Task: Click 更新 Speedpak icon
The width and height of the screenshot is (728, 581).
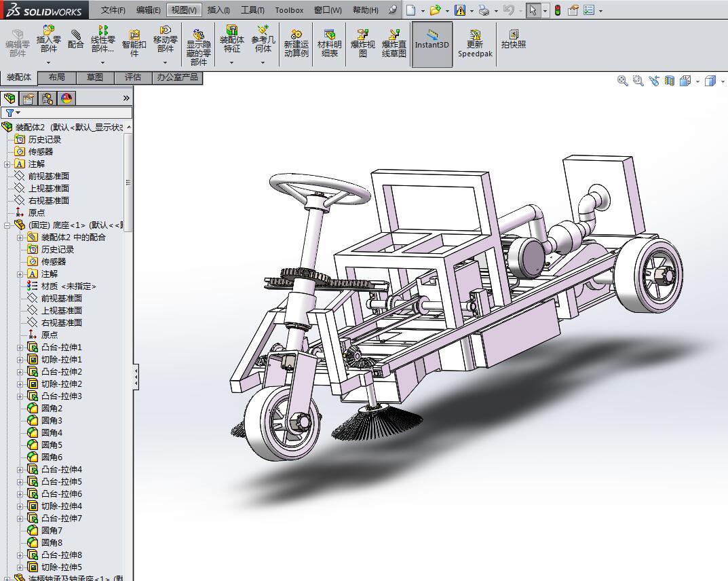Action: click(x=475, y=43)
